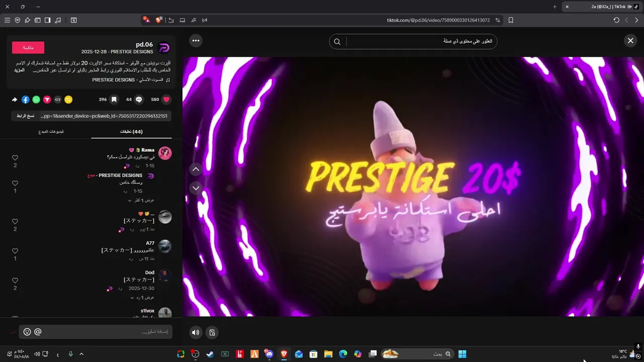Open the Brave VPN shield icon
The height and width of the screenshot is (362, 644).
(18, 20)
